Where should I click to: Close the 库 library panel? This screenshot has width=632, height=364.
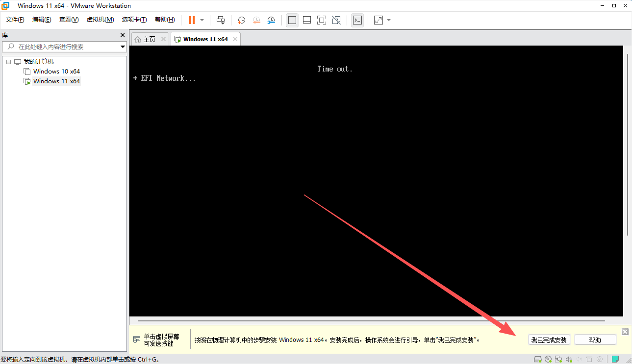coord(123,35)
